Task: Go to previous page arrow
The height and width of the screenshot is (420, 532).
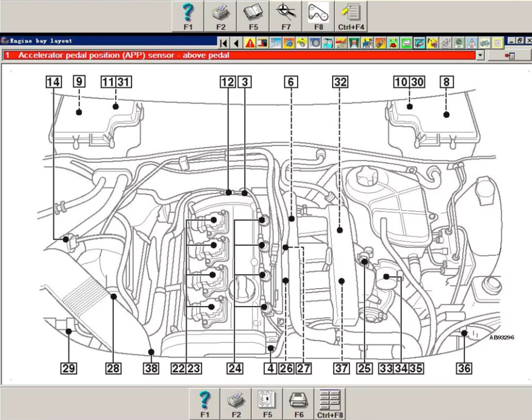Action: pos(236,43)
